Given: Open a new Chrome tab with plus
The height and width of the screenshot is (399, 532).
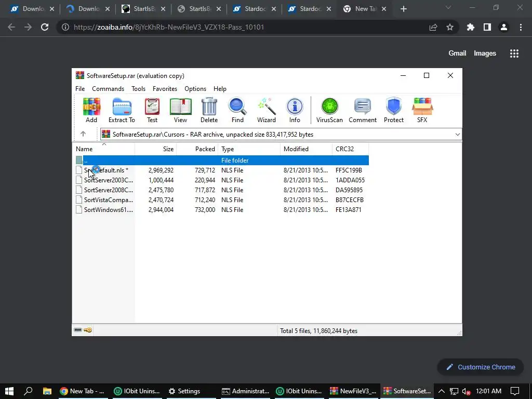Looking at the screenshot, I should 403,9.
